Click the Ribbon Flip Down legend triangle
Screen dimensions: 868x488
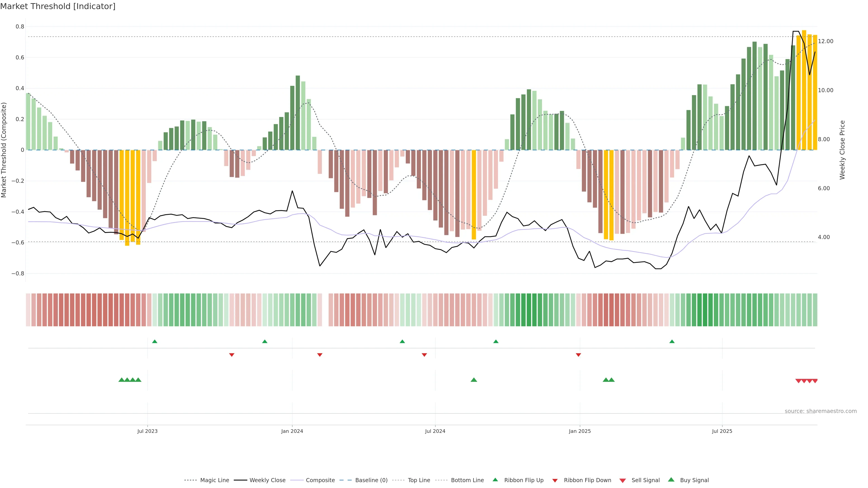coord(555,481)
